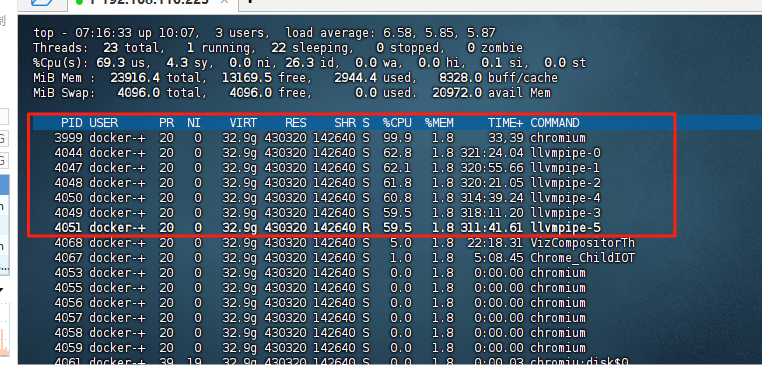Click the 62.1 CPU value
This screenshot has height=365, width=762.
coord(397,168)
